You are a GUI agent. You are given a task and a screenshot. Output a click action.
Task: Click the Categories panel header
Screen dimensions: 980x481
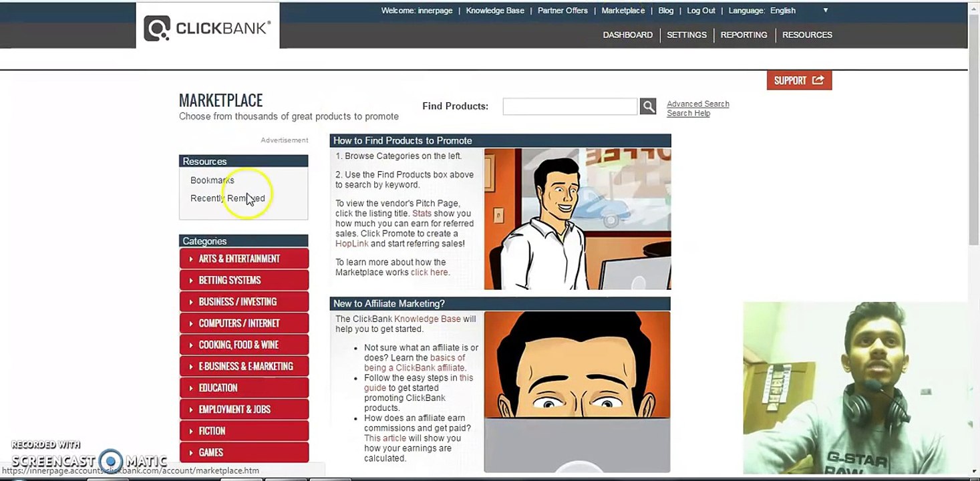(243, 241)
